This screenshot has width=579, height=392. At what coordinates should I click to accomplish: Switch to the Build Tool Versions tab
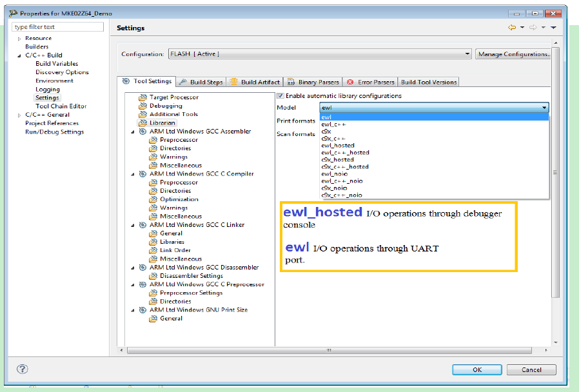pos(429,82)
